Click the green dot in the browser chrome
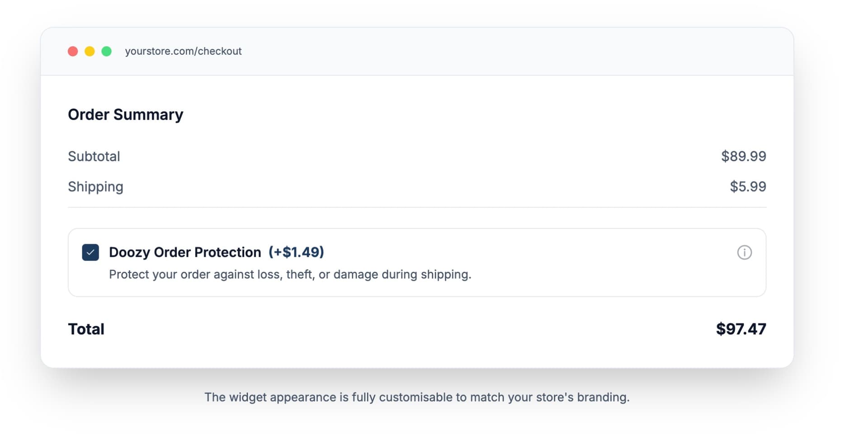Image resolution: width=868 pixels, height=440 pixels. click(x=107, y=51)
